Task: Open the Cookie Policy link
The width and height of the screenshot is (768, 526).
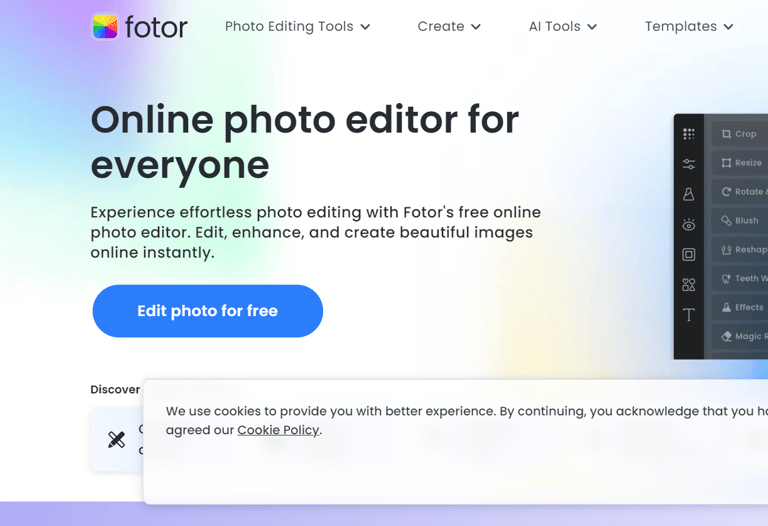Action: (278, 430)
